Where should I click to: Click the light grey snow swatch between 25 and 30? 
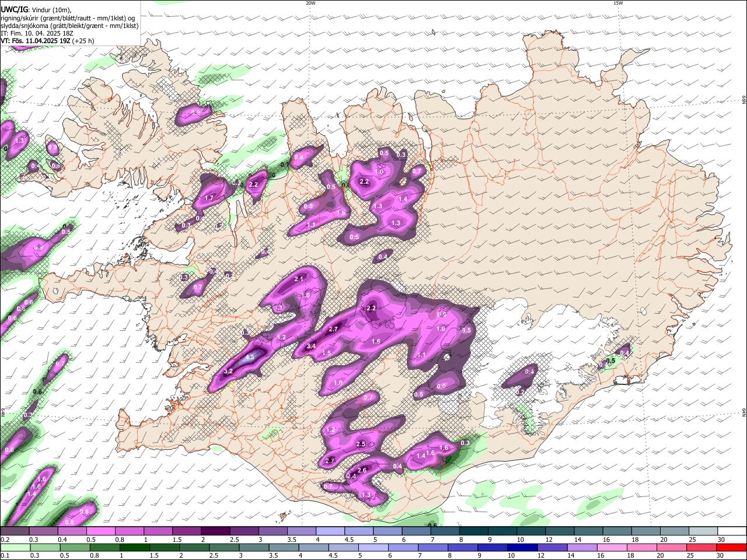click(x=704, y=531)
